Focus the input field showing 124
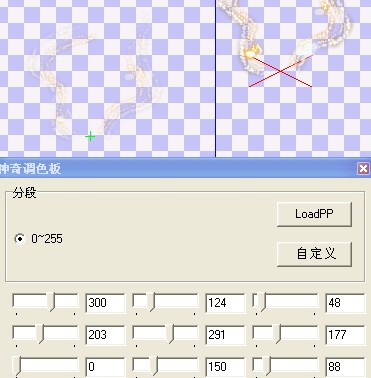This screenshot has height=378, width=371. 225,303
